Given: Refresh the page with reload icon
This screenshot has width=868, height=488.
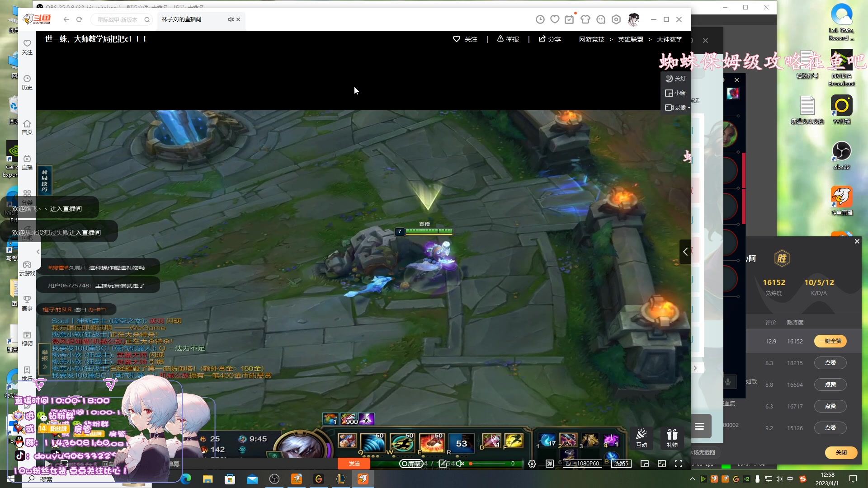Looking at the screenshot, I should coord(80,19).
